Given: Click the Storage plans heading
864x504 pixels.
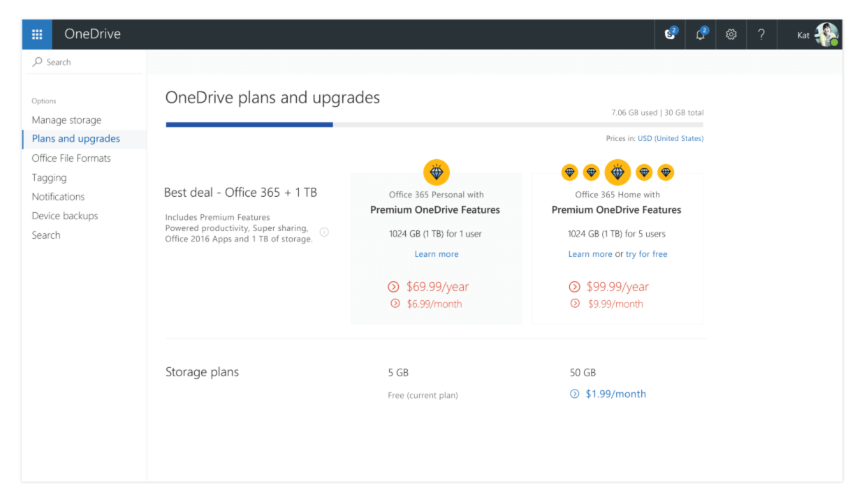Looking at the screenshot, I should click(x=202, y=372).
